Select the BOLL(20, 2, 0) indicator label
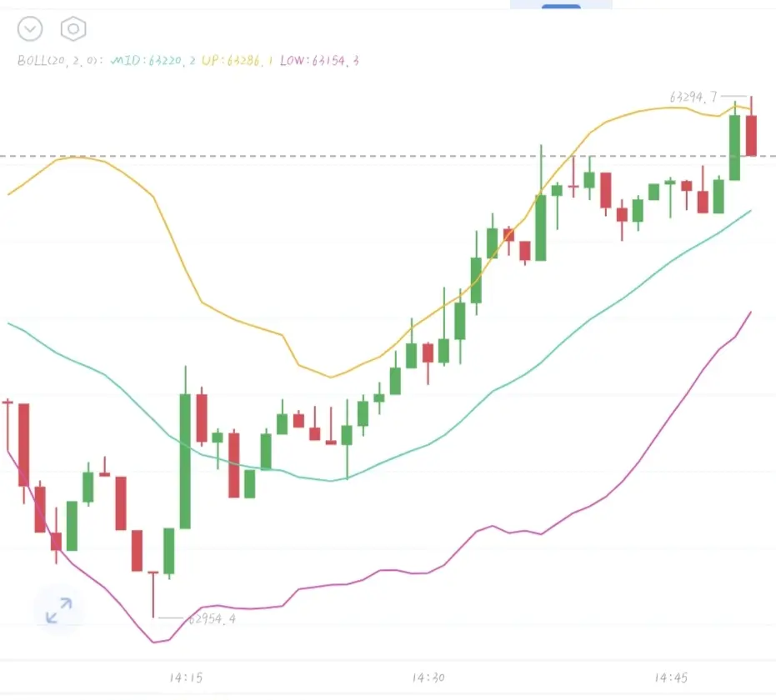Screen dimensions: 776x700 (60, 61)
